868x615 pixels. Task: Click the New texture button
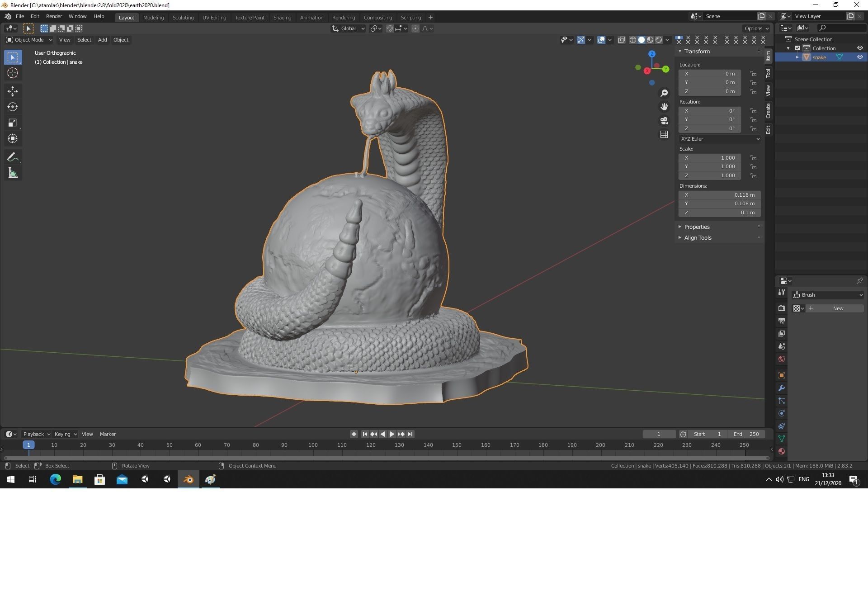835,308
